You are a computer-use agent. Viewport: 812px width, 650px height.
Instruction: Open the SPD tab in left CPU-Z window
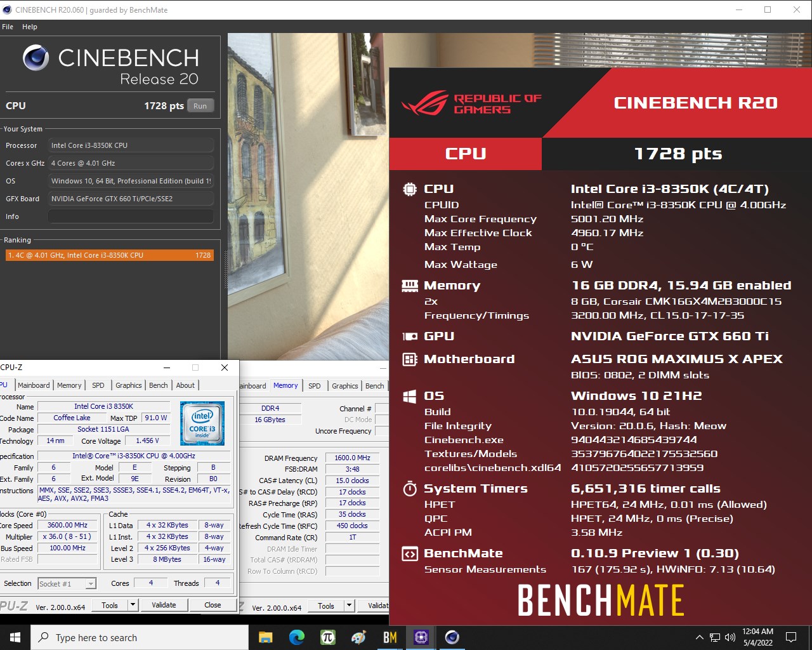point(98,385)
